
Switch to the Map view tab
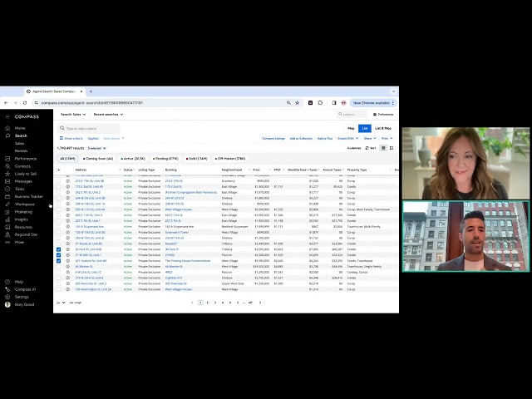click(351, 128)
